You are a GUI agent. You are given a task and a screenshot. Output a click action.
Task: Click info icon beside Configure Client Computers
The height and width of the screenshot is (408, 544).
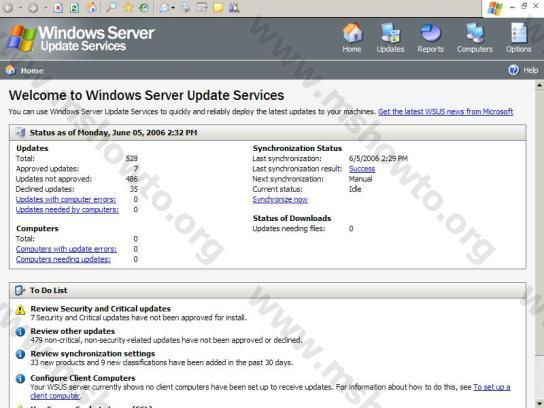tap(20, 379)
